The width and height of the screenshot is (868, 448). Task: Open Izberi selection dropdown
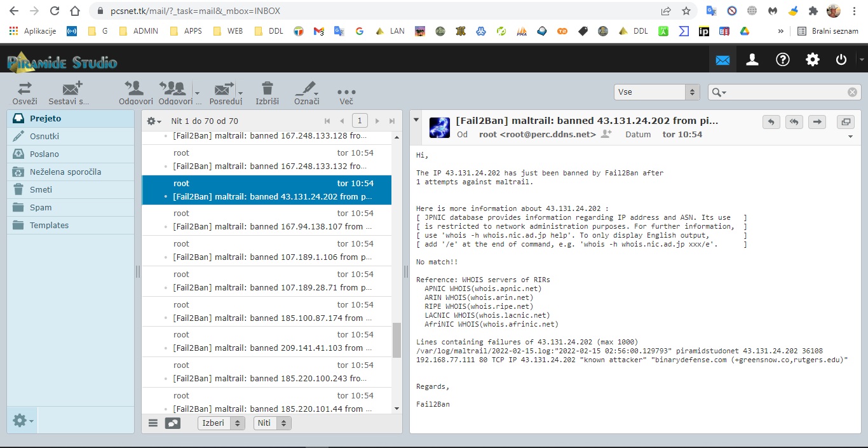(x=221, y=423)
